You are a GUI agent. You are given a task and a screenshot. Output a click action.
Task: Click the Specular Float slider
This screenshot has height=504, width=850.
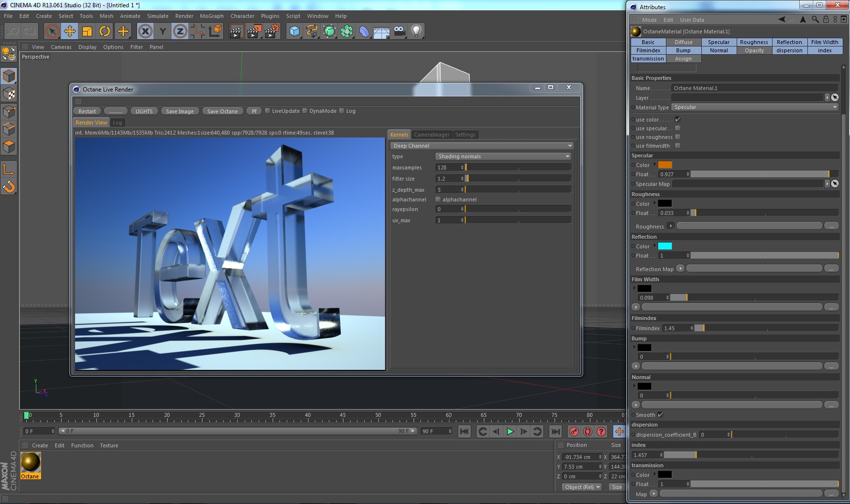click(764, 174)
